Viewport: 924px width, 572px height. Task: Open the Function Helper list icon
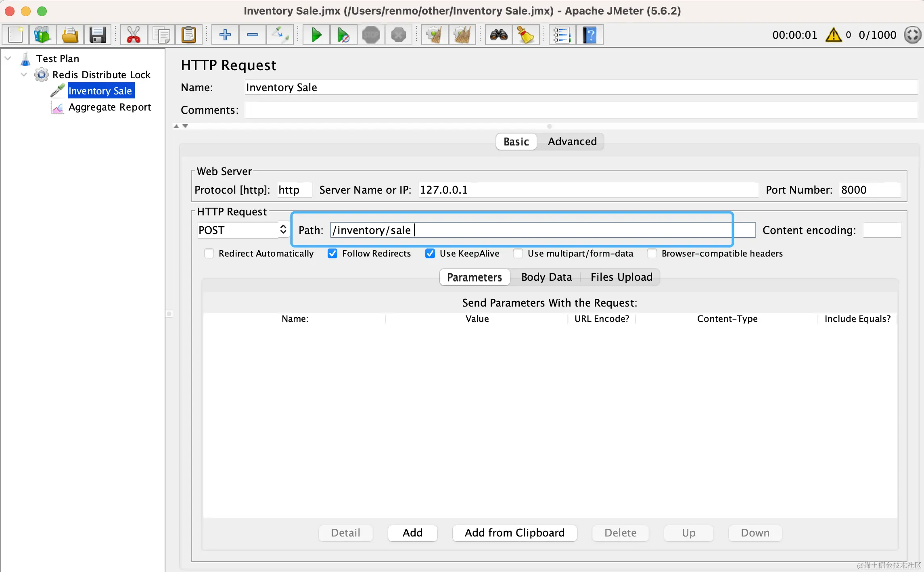coord(562,35)
